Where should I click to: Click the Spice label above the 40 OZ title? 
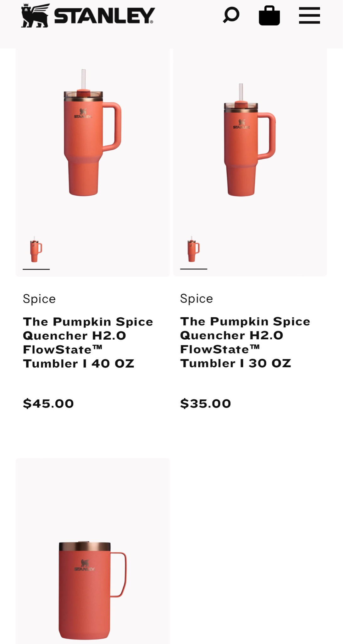[x=39, y=299]
